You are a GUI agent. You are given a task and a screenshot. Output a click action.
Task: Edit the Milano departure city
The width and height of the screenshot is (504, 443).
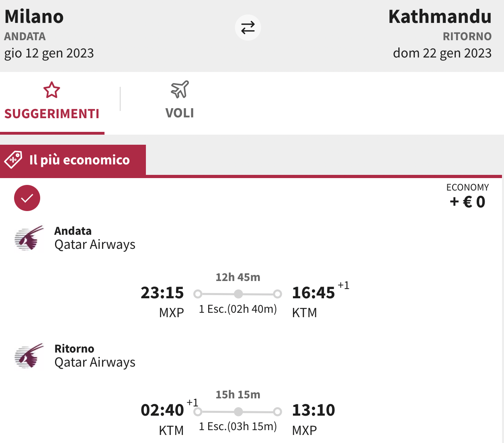click(x=34, y=17)
